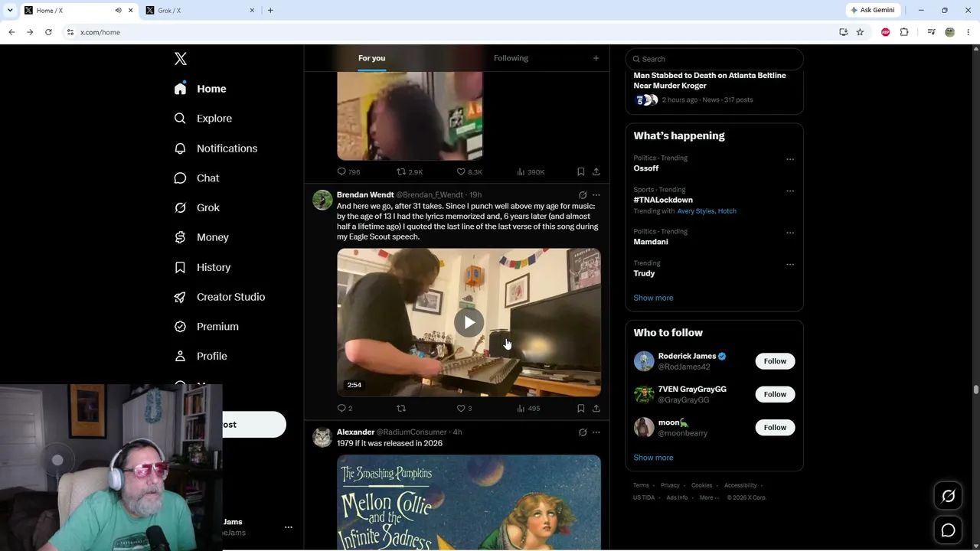Image resolution: width=980 pixels, height=551 pixels.
Task: Click the X logo in the sidebar
Action: coord(181,59)
